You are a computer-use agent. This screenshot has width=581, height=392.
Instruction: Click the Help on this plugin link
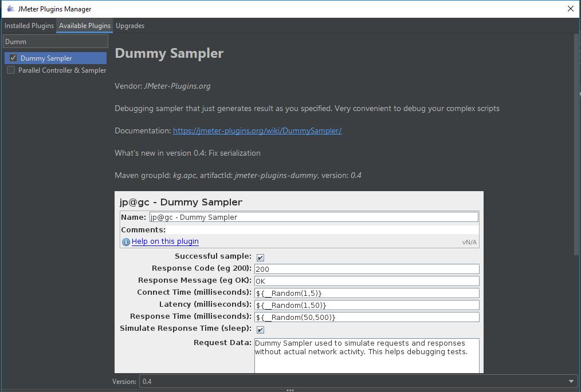(165, 241)
